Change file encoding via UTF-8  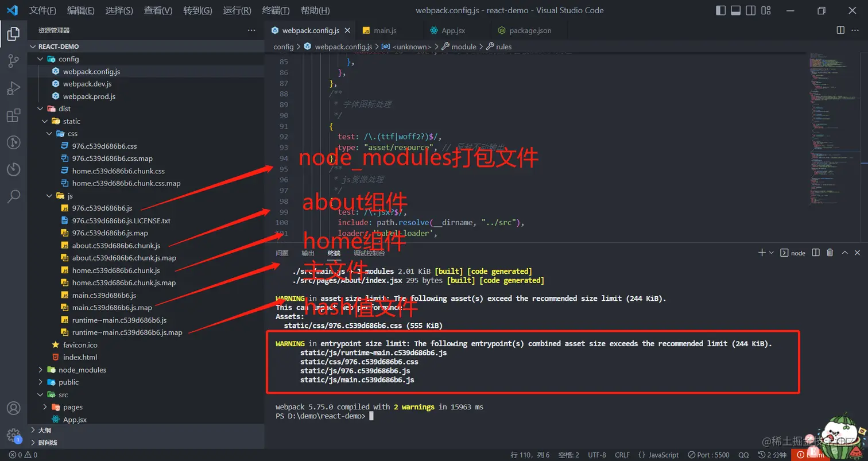tap(597, 455)
